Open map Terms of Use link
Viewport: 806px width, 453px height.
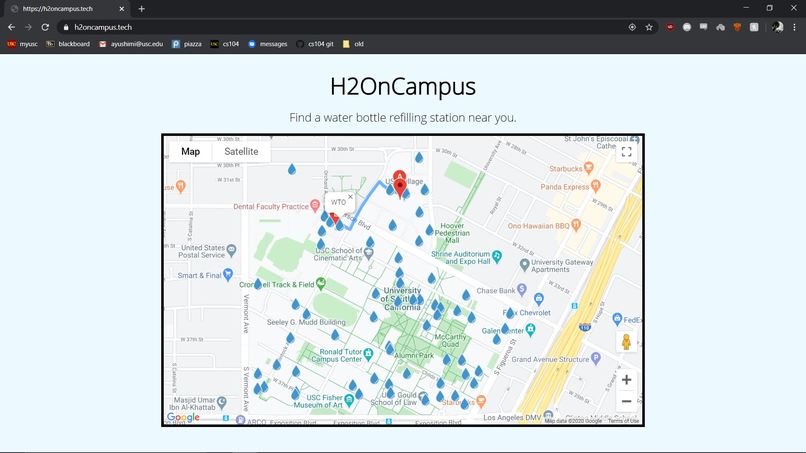pos(623,421)
